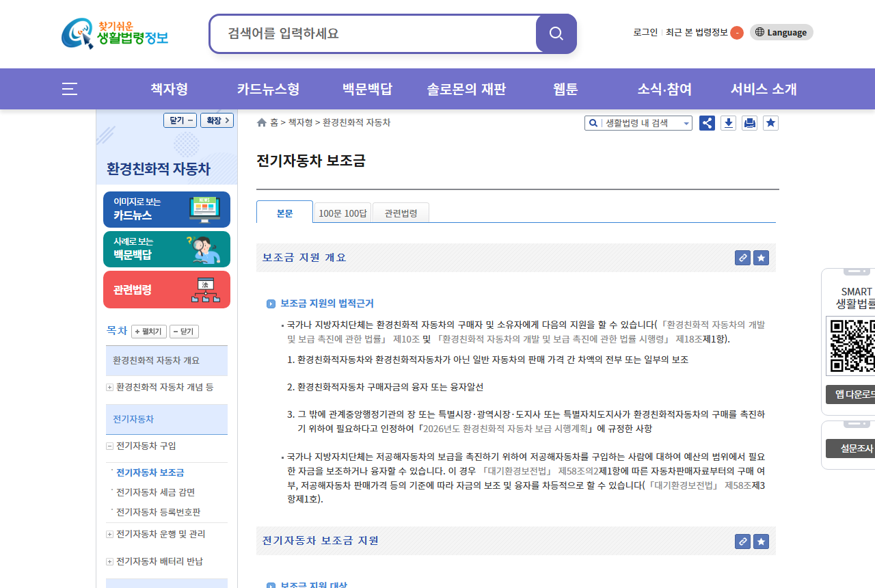Click the 설문조사 button
This screenshot has width=875, height=588.
coord(850,449)
